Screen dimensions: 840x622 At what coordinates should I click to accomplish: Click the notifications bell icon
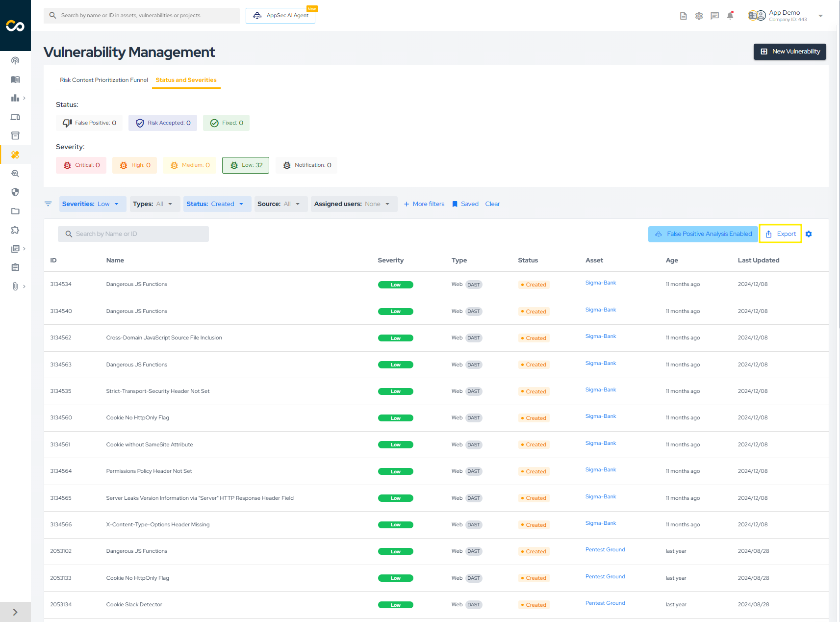730,16
